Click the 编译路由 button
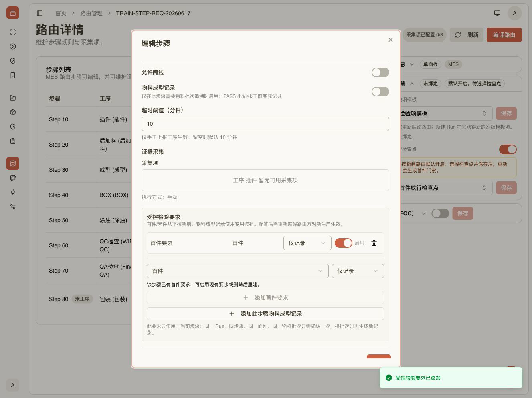Viewport: 532px width, 398px height. tap(504, 35)
